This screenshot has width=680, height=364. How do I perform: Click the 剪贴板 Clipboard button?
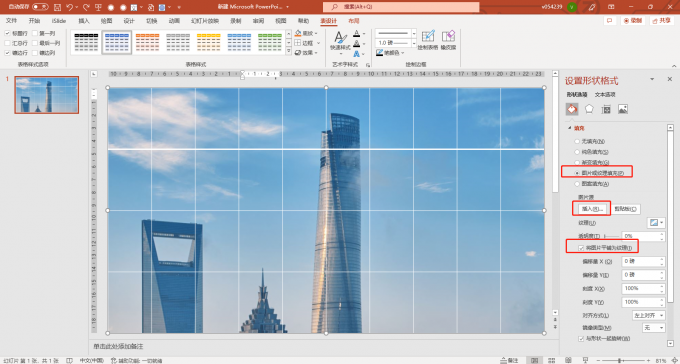[627, 209]
